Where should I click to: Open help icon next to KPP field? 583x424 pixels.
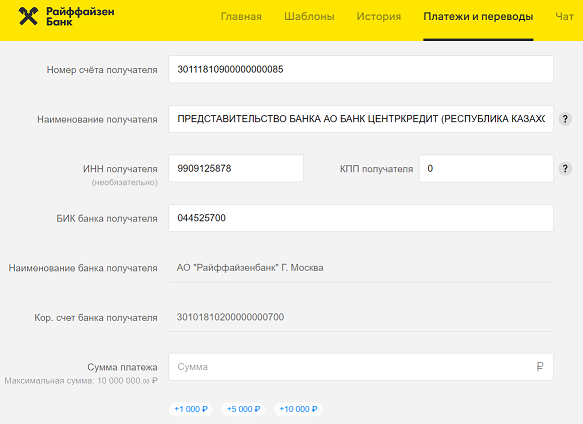[565, 168]
